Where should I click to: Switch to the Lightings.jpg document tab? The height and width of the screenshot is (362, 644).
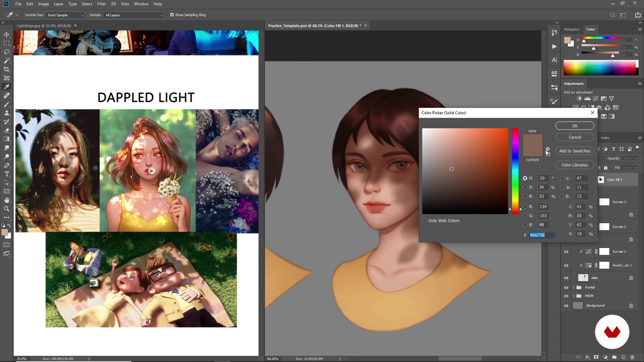click(x=44, y=26)
